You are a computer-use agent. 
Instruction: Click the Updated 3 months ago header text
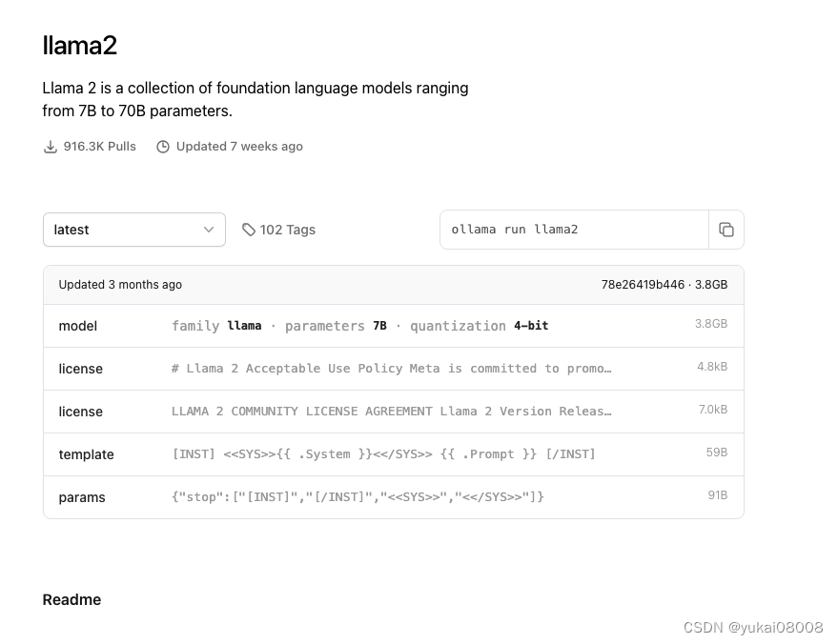[x=120, y=285]
